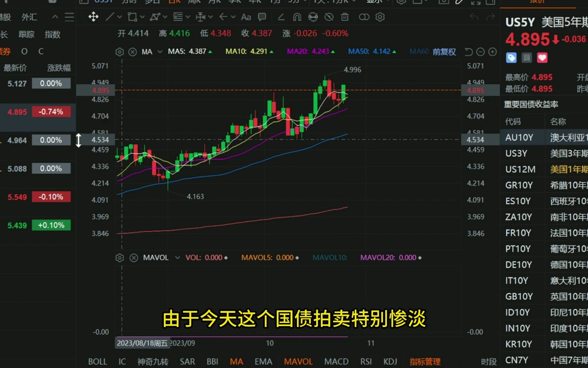Select the eraser tool
Screen dimensions: 588x368
pyautogui.click(x=281, y=17)
